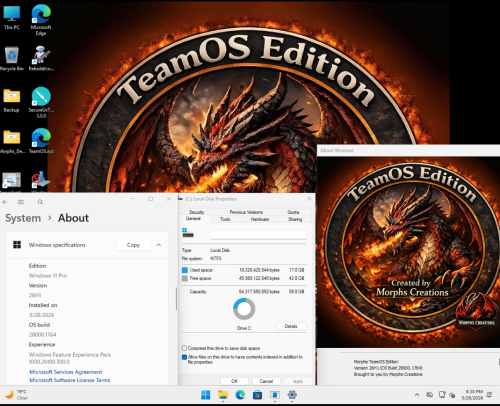500x406 pixels.
Task: Open the notification bell icon
Action: coord(489,395)
